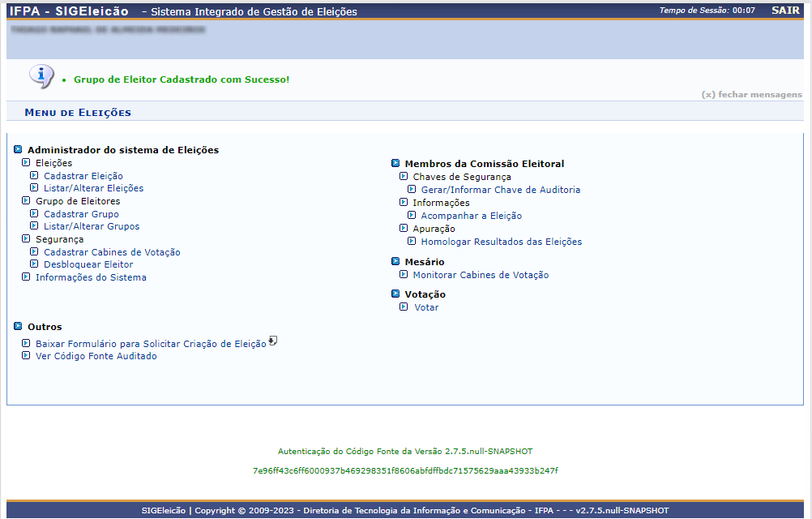The image size is (812, 519).
Task: Click the blue icon beside Administrador do sistema
Action: pos(18,149)
